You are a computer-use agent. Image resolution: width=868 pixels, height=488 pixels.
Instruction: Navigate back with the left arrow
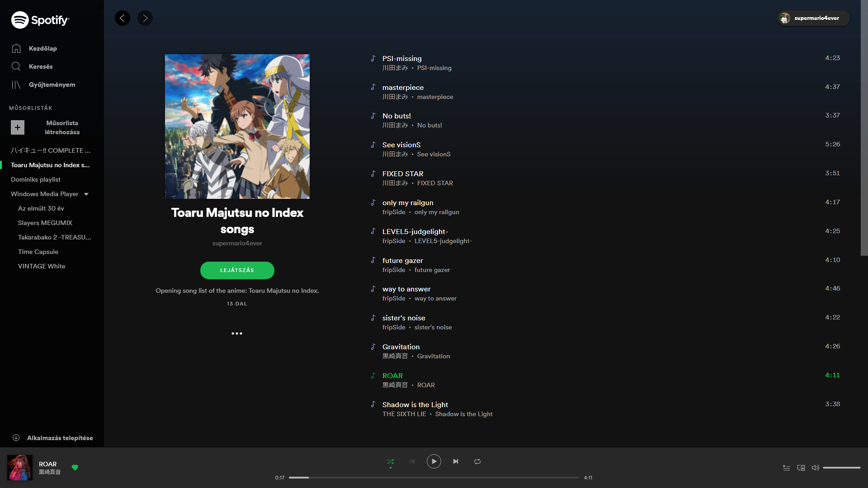[x=122, y=18]
